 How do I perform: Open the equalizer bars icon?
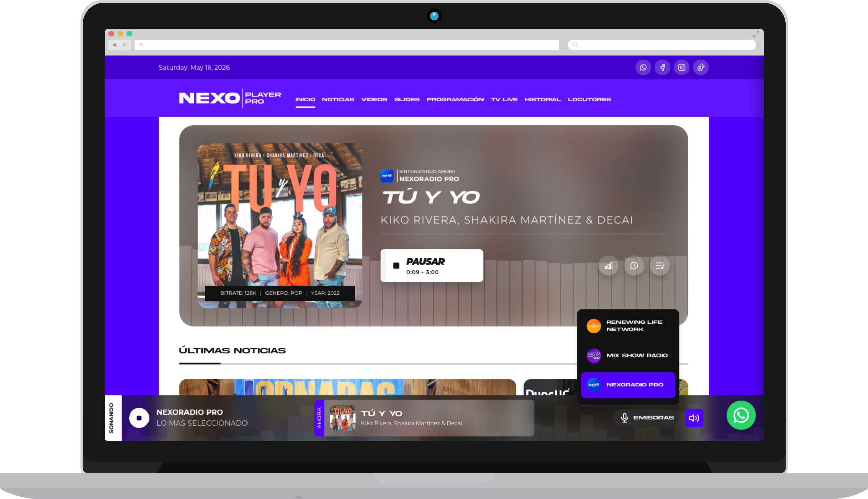click(x=608, y=266)
